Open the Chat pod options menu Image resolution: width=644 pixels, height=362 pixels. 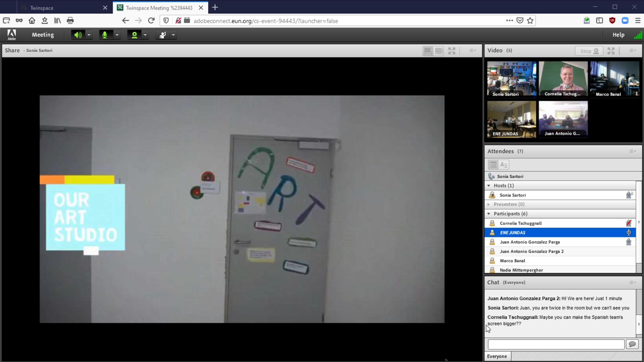click(x=633, y=283)
